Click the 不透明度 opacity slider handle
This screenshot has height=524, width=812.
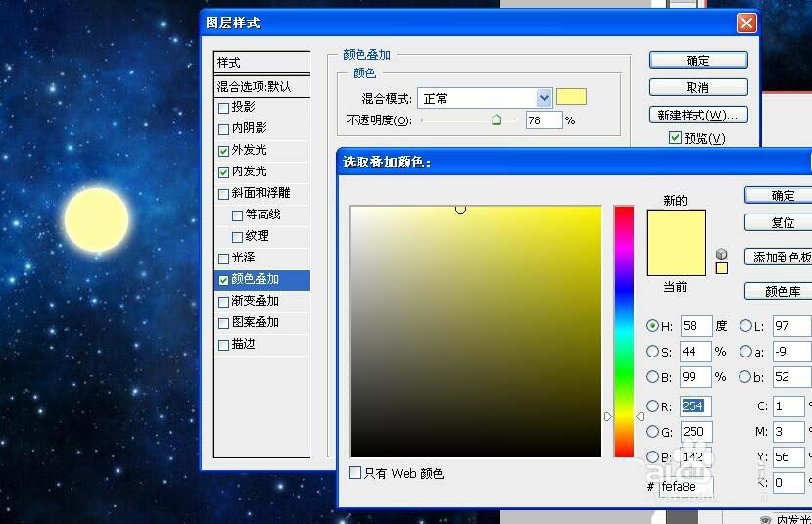coord(496,120)
